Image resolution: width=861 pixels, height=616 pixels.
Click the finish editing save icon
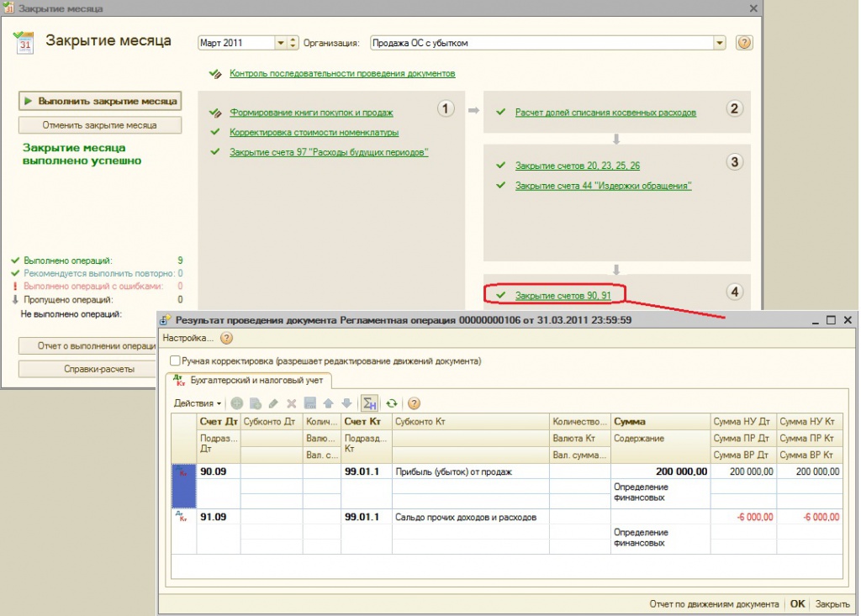[x=310, y=403]
